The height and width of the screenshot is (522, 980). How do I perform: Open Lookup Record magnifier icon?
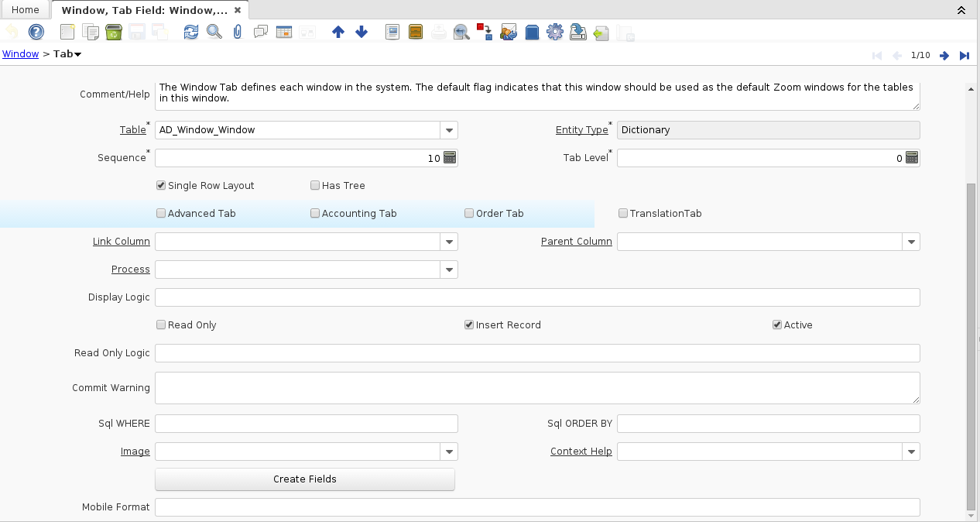tap(214, 32)
